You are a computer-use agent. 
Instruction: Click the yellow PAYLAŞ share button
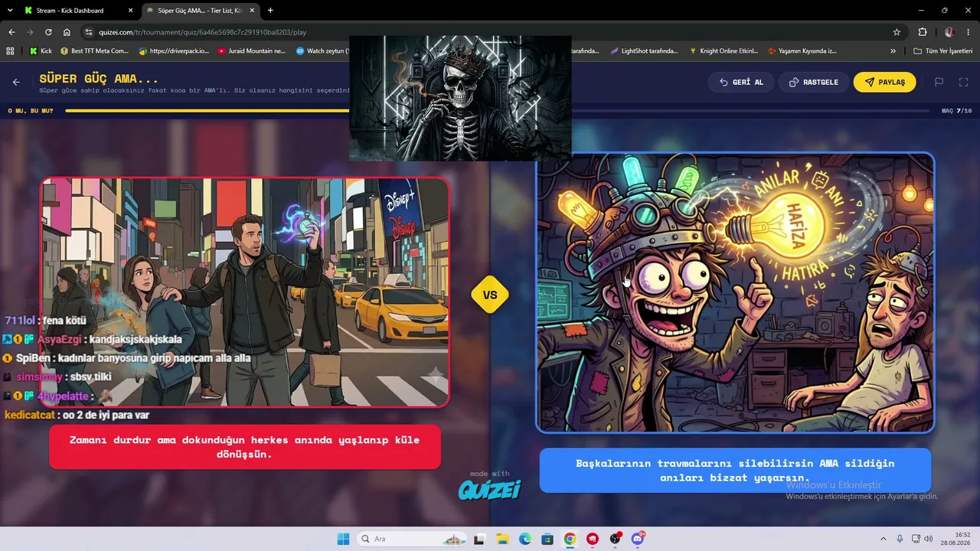[884, 82]
